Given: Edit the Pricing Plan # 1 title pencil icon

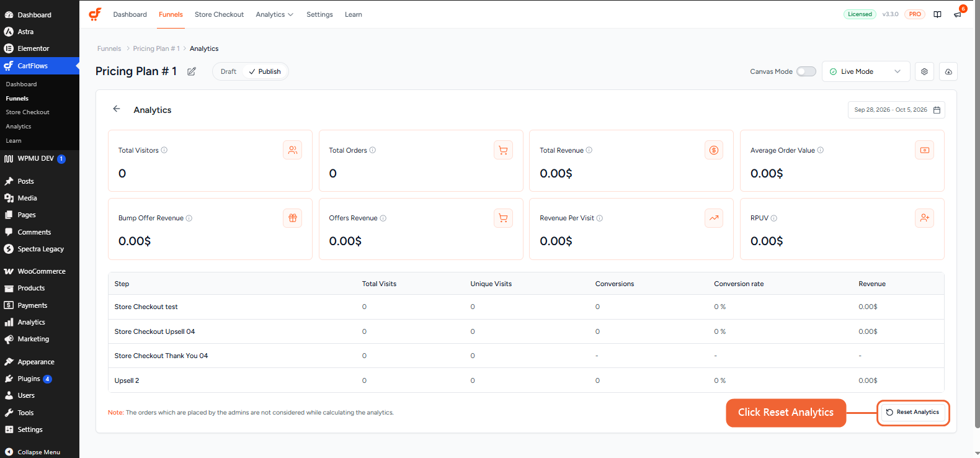Looking at the screenshot, I should tap(192, 71).
